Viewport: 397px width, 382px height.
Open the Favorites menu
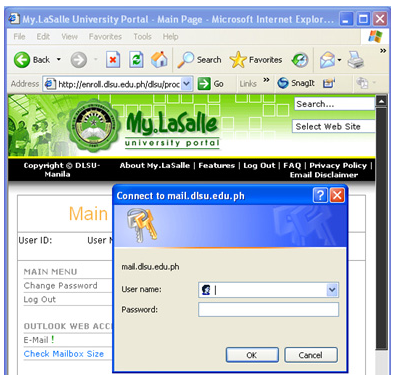point(105,36)
